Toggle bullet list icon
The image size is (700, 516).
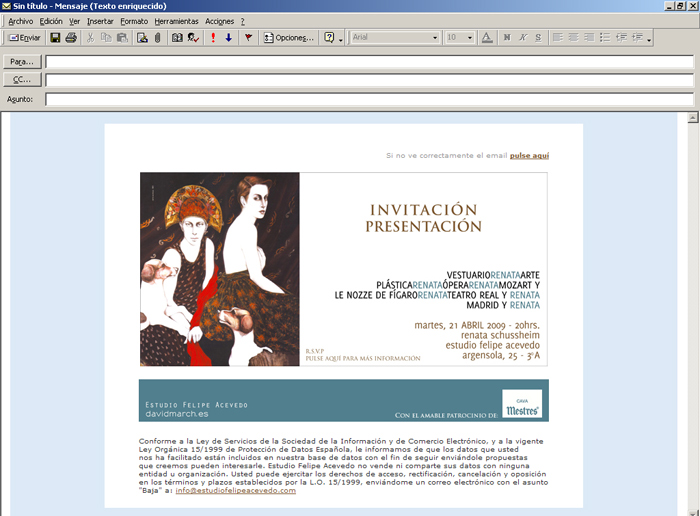click(605, 38)
